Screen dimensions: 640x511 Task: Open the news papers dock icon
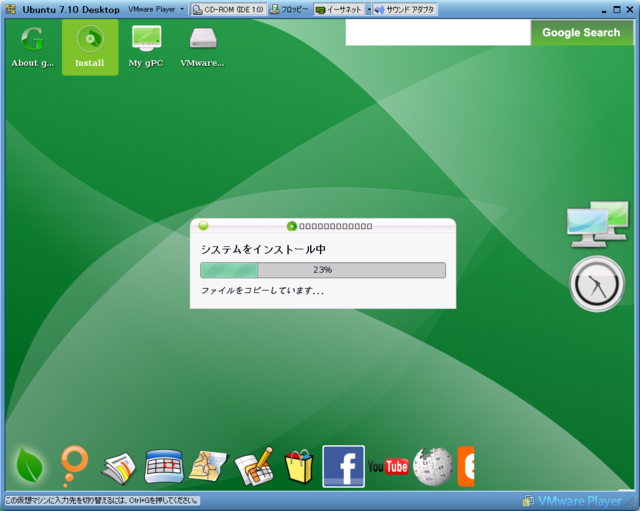[119, 468]
